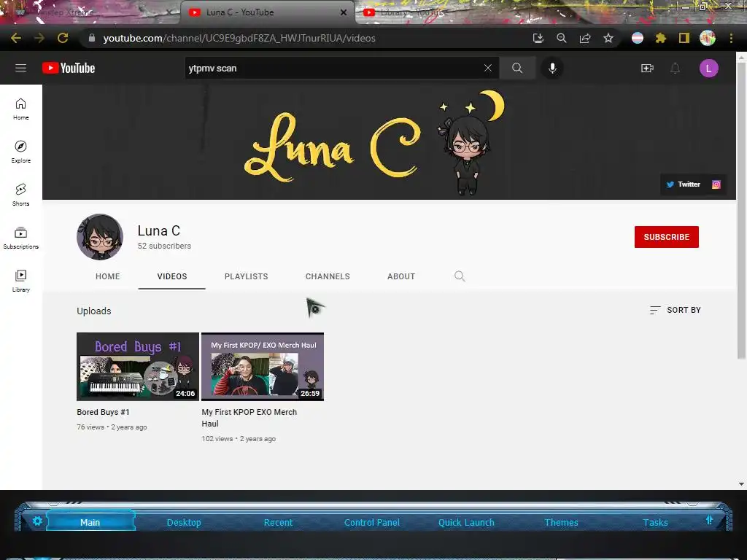Open Tasks in the dock
The image size is (747, 560).
coord(655,522)
